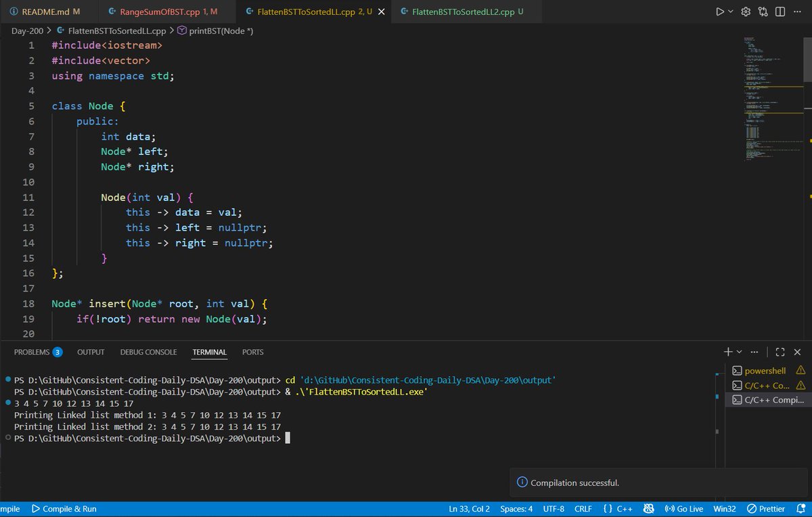Screen dimensions: 812x517
Task: Click curly braces icon beside C++
Action: [x=607, y=509]
